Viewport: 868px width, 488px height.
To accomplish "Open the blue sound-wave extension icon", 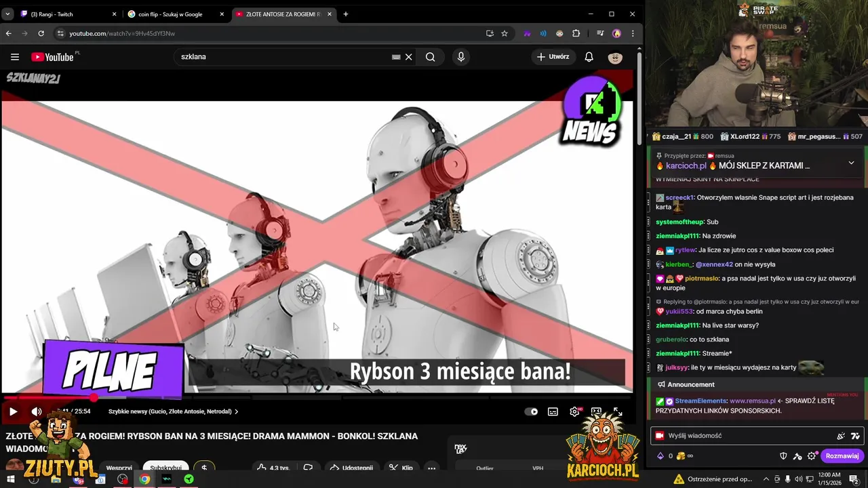I will click(543, 33).
